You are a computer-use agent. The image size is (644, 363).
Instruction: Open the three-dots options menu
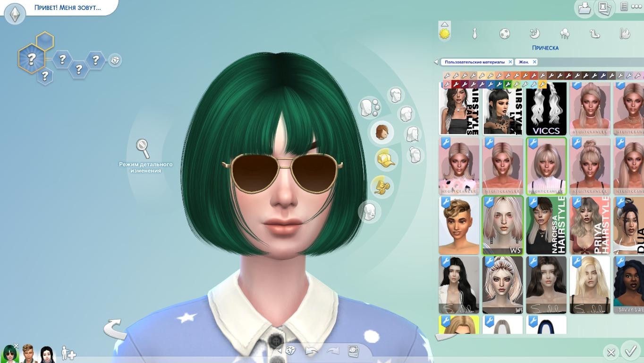636,7
